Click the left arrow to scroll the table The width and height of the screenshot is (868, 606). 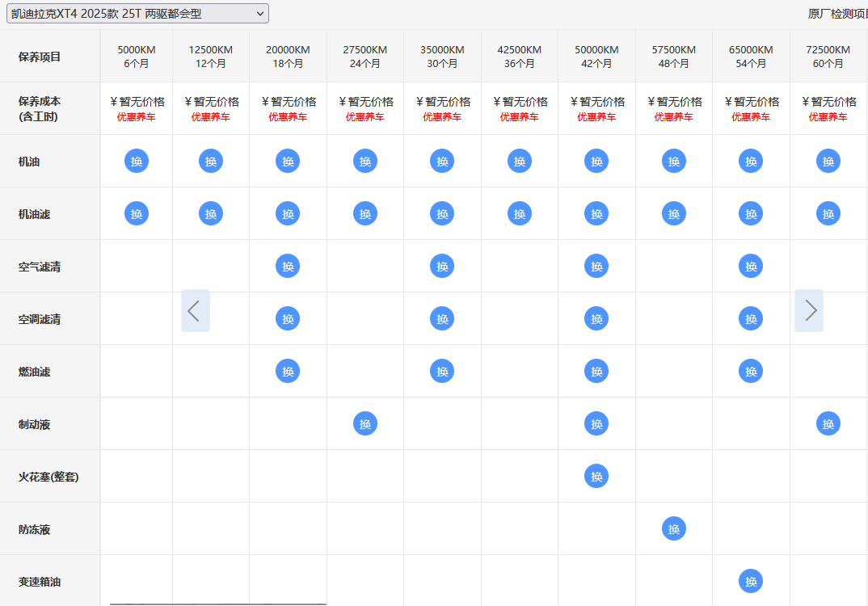(x=195, y=310)
